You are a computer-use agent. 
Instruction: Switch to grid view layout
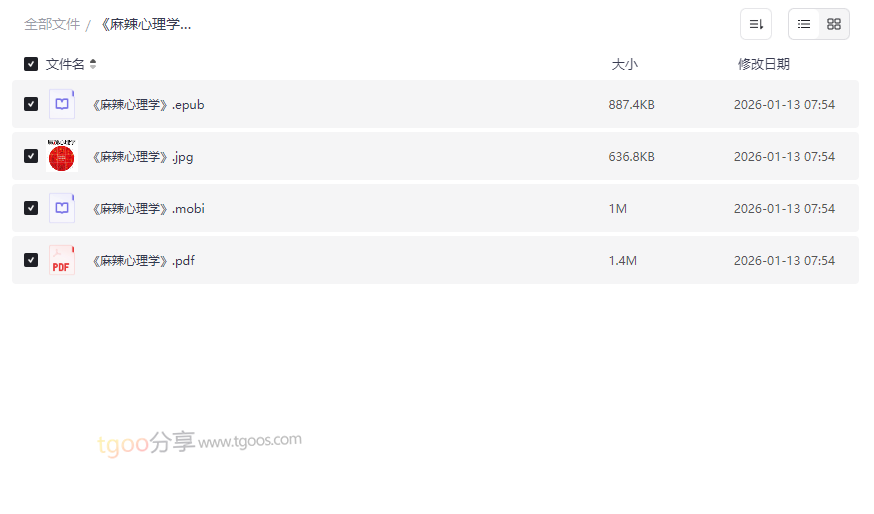point(834,24)
